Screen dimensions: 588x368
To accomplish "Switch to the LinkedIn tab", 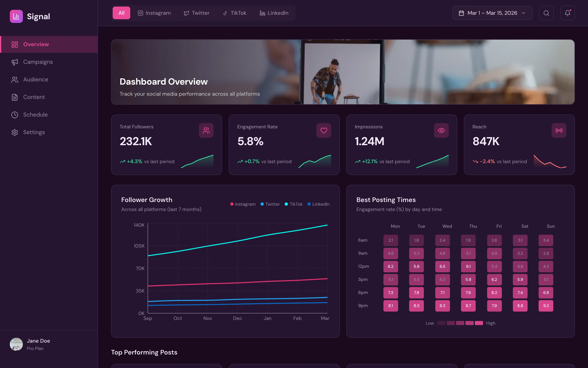I will pos(274,13).
